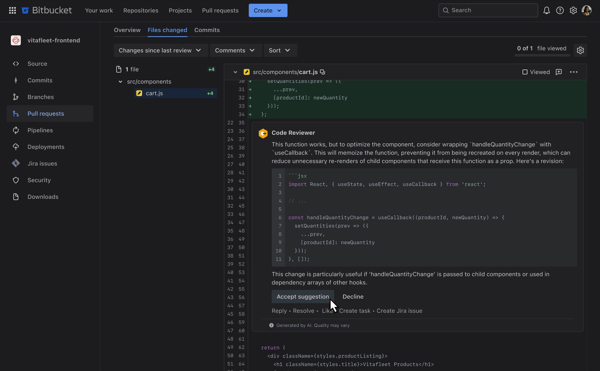Click the Branches icon in sidebar
Image resolution: width=600 pixels, height=371 pixels.
click(x=16, y=97)
